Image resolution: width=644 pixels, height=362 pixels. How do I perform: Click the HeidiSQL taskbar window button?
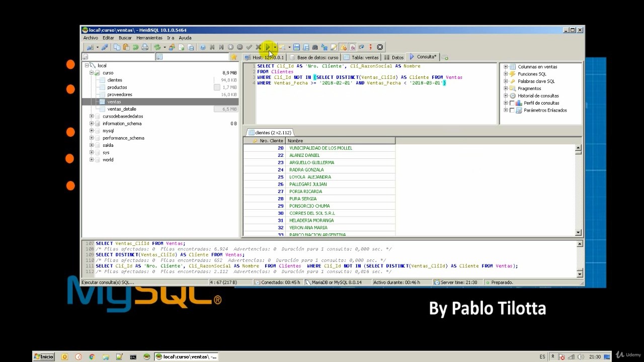[186, 356]
